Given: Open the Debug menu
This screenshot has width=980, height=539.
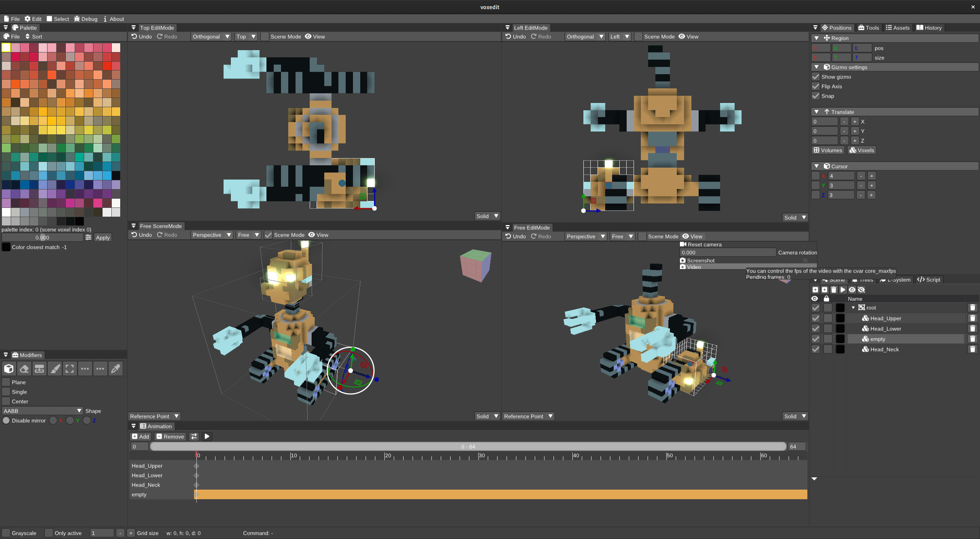Looking at the screenshot, I should [x=86, y=19].
